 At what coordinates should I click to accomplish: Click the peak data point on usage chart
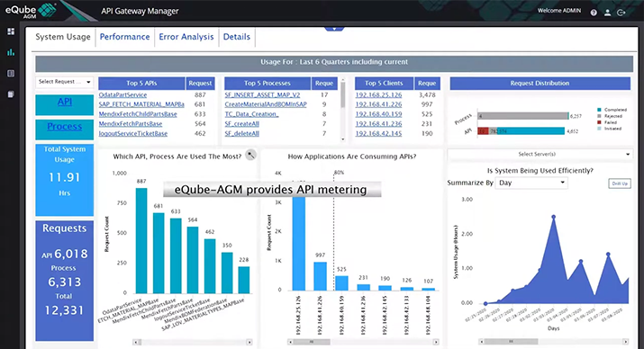coord(554,217)
